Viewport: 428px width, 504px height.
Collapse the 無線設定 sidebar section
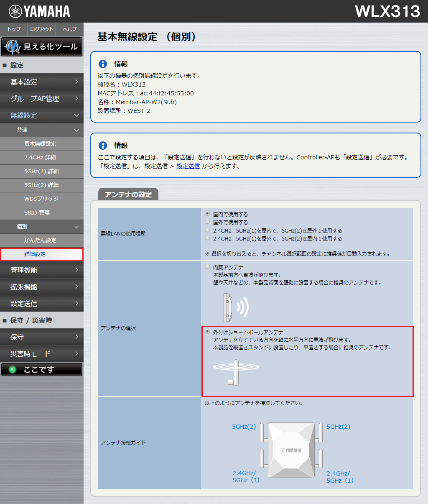pos(42,115)
